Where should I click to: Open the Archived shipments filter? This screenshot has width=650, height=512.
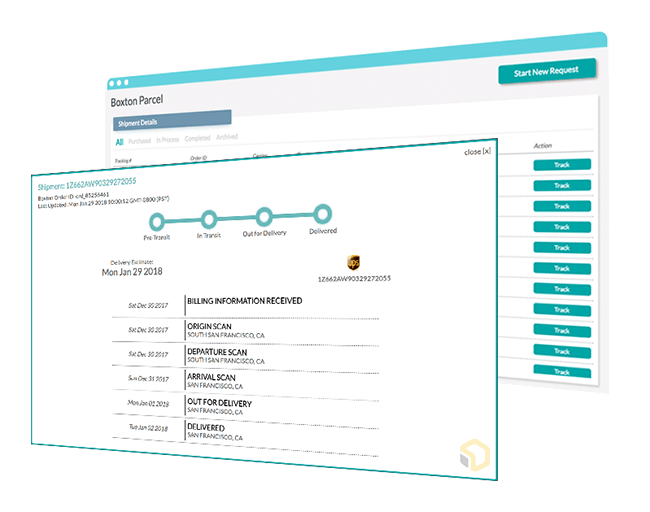click(227, 136)
